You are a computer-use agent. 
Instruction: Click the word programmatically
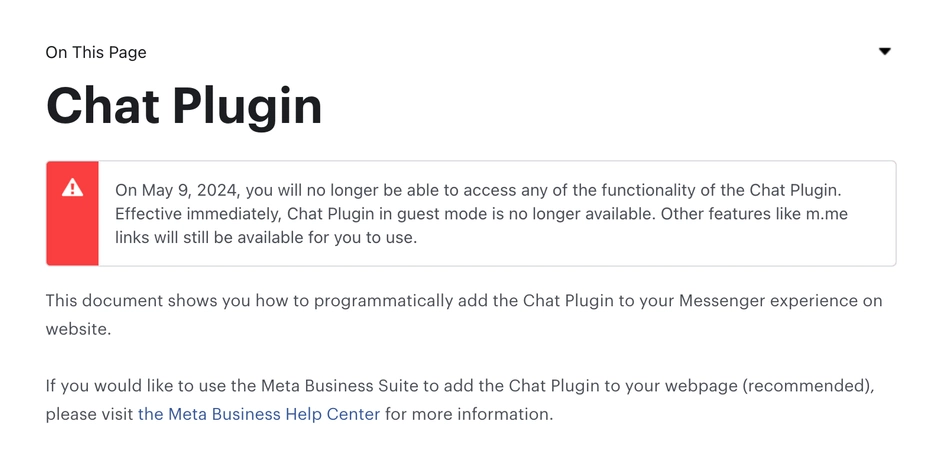(346, 301)
